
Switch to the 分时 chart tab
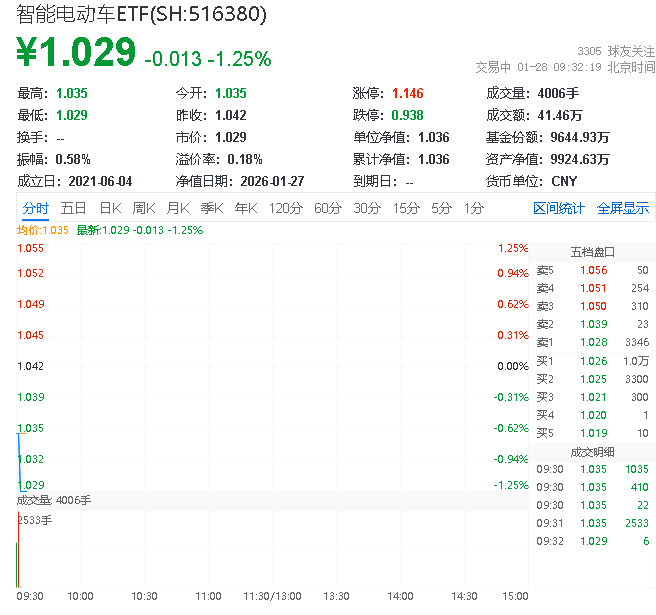35,208
